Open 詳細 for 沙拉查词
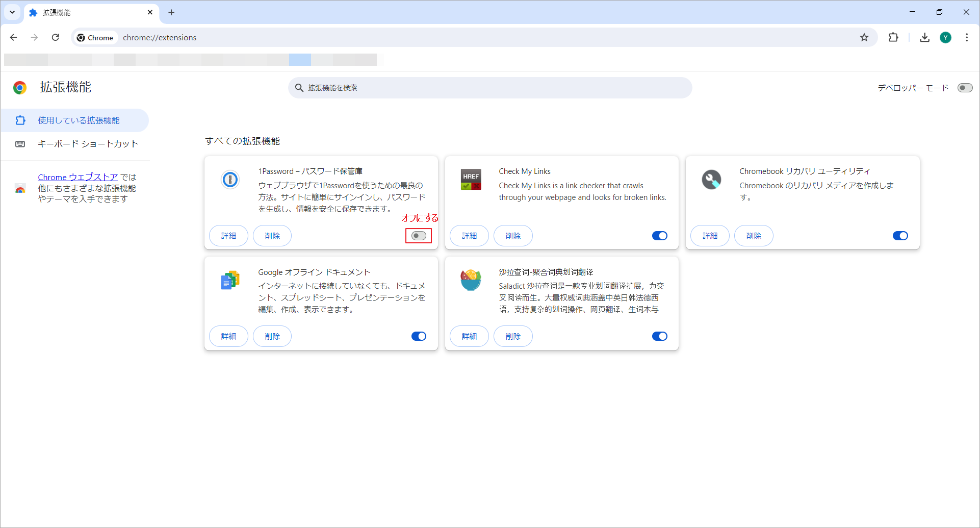The height and width of the screenshot is (528, 980). pyautogui.click(x=469, y=336)
